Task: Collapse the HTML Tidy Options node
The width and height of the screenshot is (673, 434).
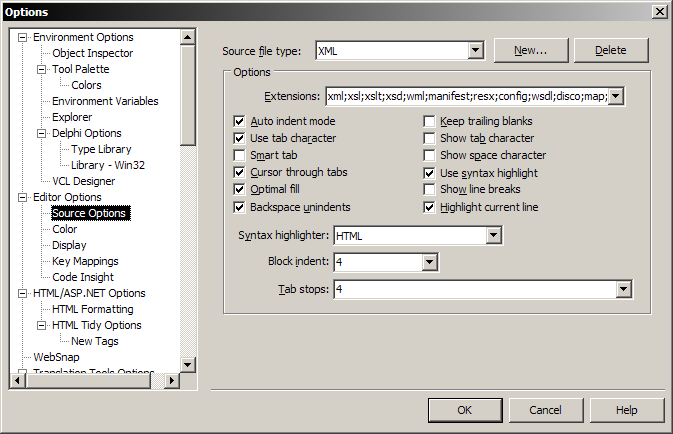Action: point(41,325)
